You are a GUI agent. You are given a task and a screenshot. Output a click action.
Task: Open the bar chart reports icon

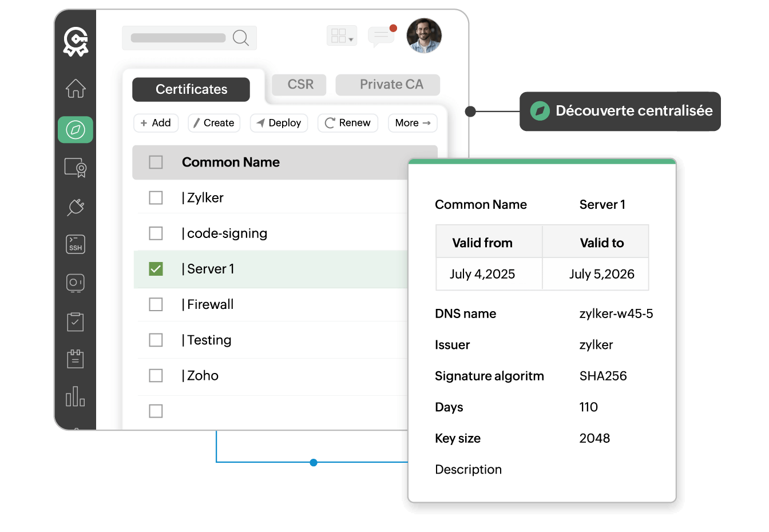(76, 396)
